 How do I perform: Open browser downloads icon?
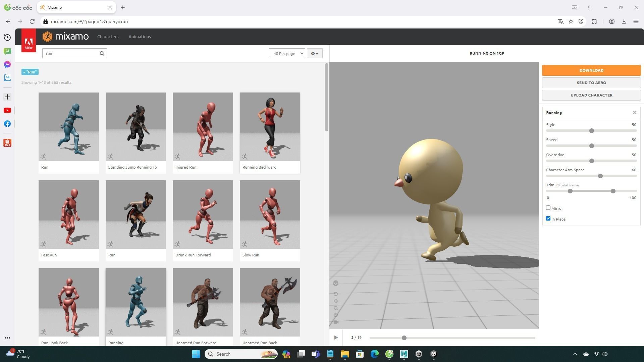(x=624, y=21)
